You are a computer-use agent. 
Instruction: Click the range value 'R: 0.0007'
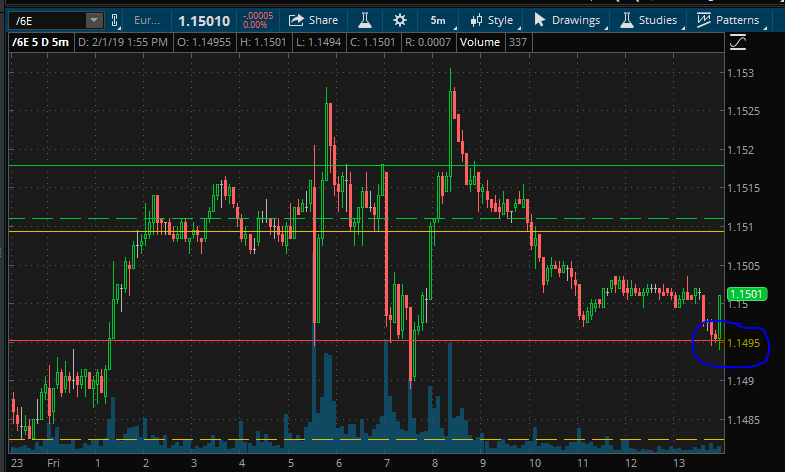tap(428, 42)
